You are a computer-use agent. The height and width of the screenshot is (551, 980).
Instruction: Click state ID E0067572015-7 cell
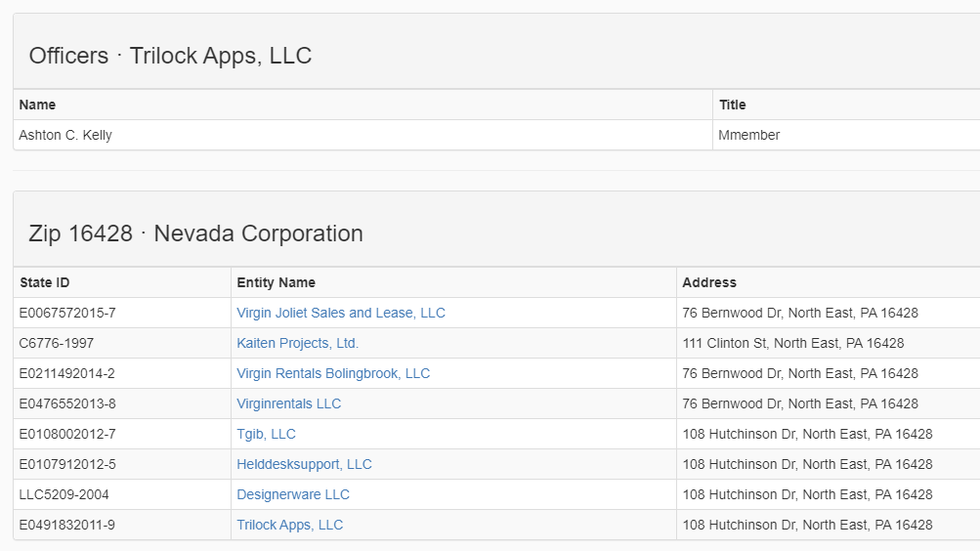[x=122, y=313]
